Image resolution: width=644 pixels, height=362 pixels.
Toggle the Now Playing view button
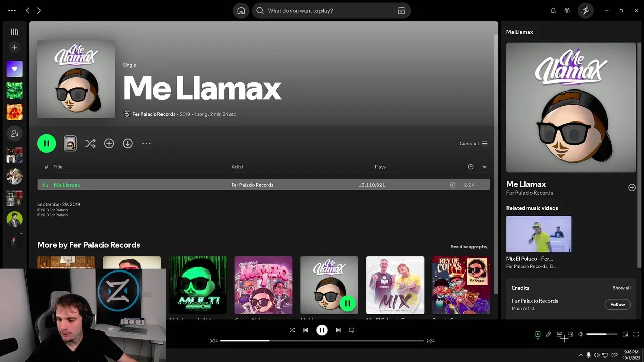pos(538,334)
